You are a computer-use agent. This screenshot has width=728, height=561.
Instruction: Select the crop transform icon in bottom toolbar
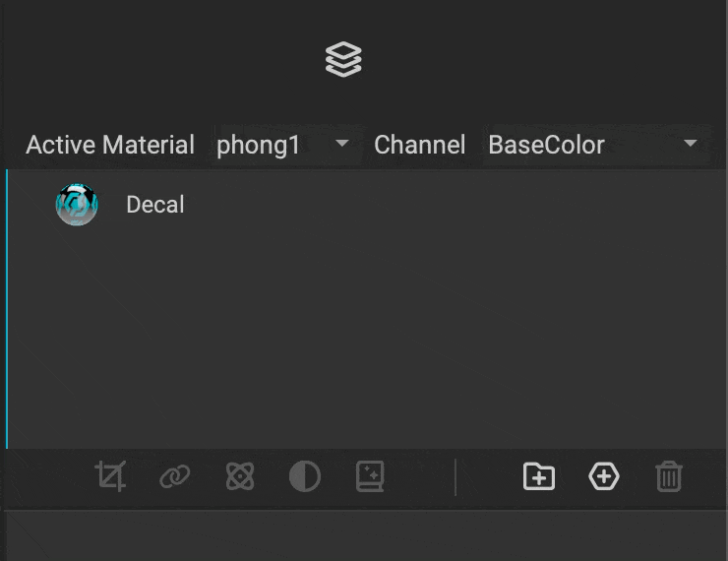point(110,477)
